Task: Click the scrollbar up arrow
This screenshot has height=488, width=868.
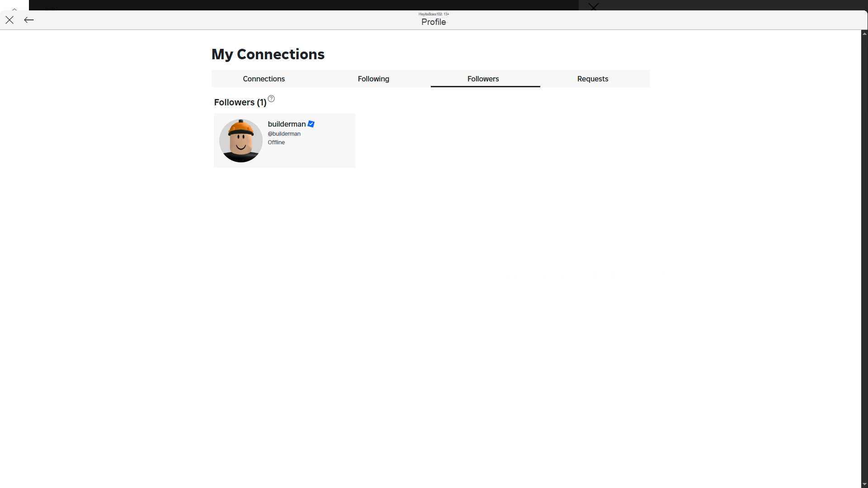Action: click(864, 33)
